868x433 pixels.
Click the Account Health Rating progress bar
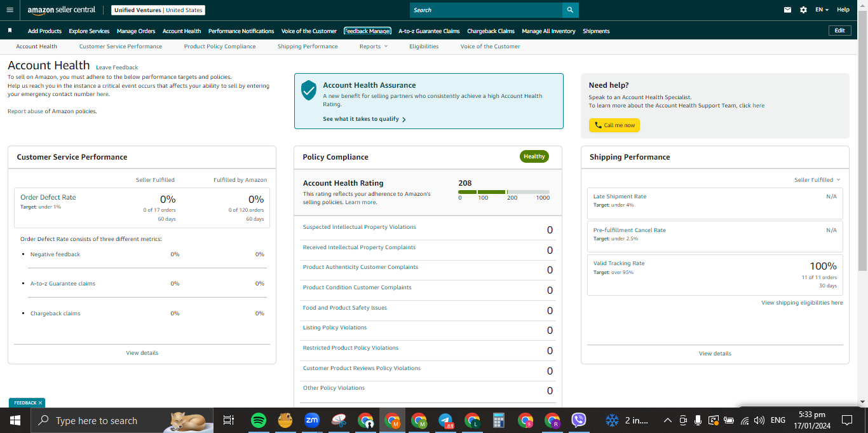pyautogui.click(x=504, y=192)
